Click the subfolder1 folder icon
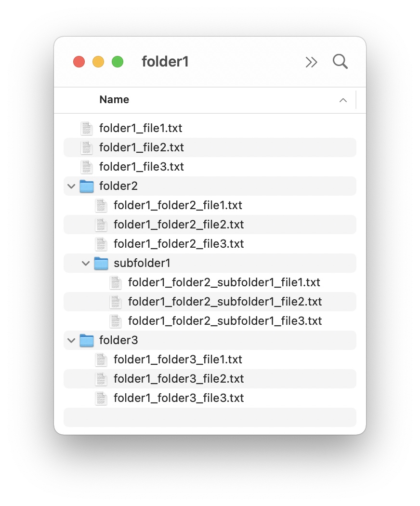The width and height of the screenshot is (420, 506). pos(101,263)
